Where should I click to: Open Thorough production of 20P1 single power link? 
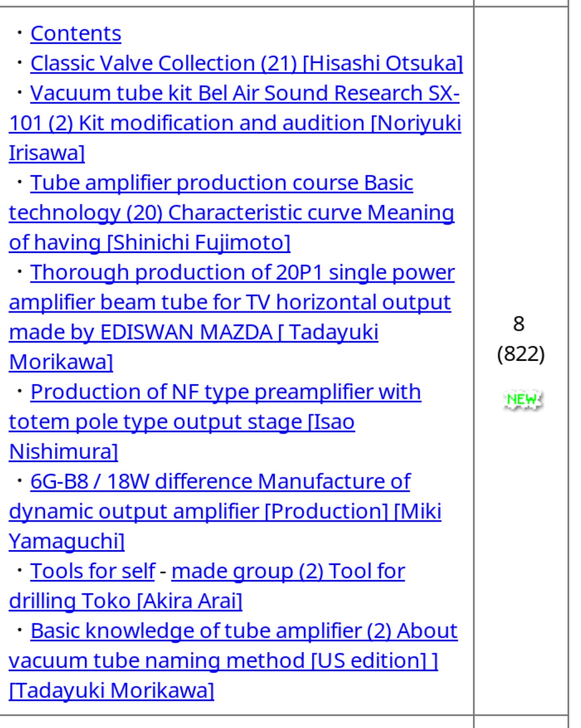242,272
